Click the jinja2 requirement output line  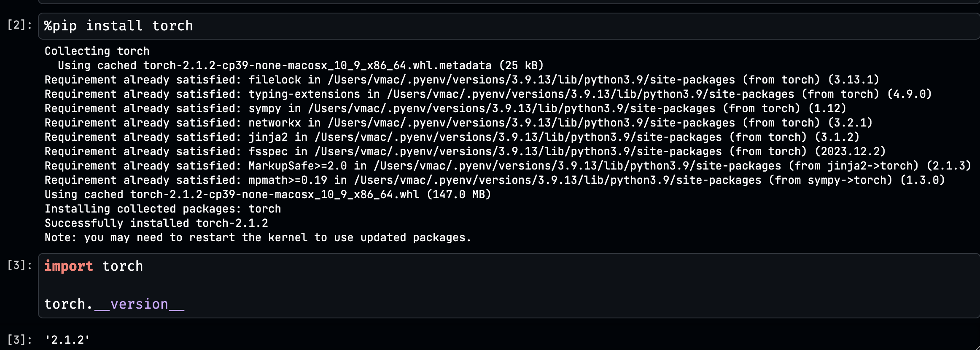452,137
